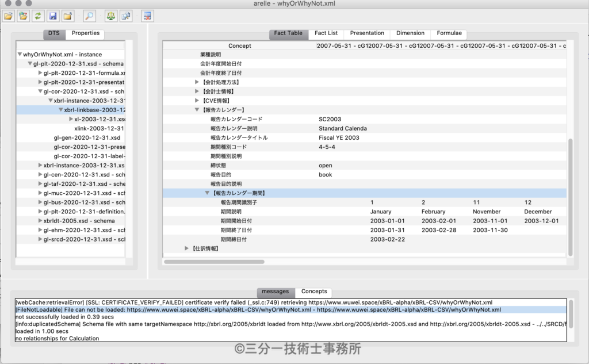This screenshot has width=589, height=364.
Task: Click the Compare DTSes icon
Action: (126, 16)
